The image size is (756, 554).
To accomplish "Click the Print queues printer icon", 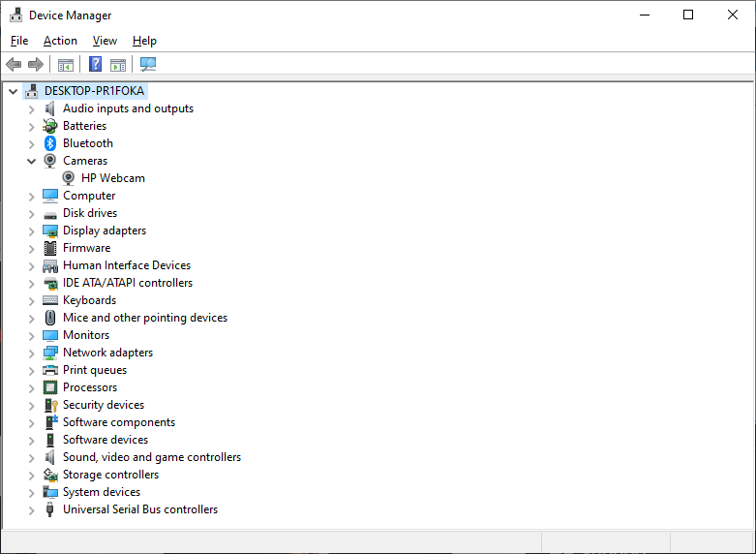I will [50, 370].
